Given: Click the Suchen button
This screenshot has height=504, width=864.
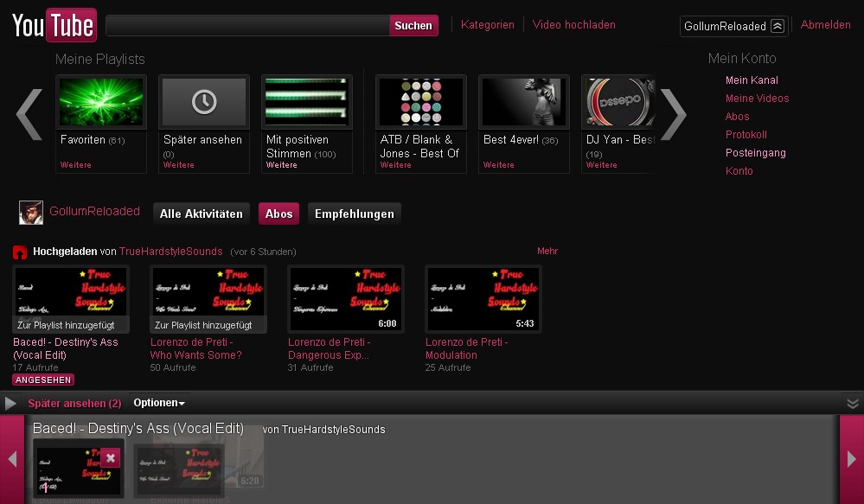Looking at the screenshot, I should tap(413, 25).
